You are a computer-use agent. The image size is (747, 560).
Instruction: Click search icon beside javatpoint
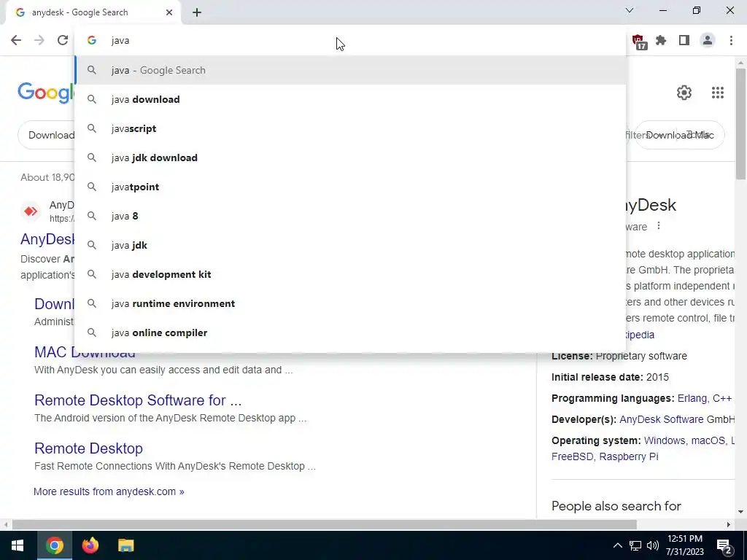pos(92,187)
